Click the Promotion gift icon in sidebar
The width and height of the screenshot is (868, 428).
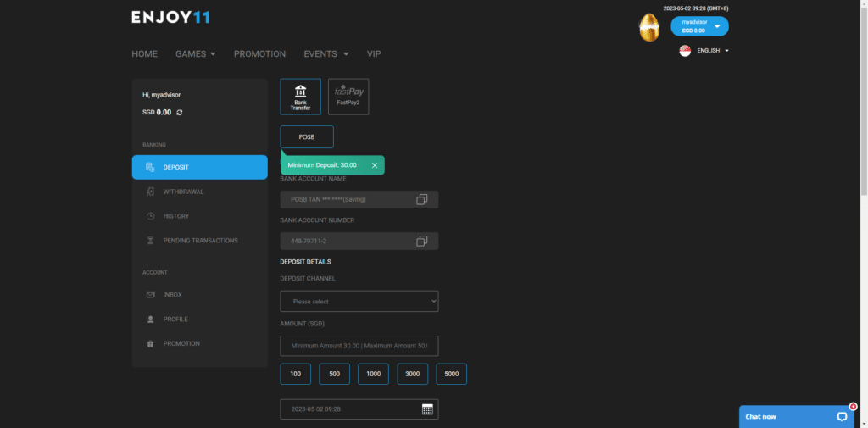(x=150, y=344)
